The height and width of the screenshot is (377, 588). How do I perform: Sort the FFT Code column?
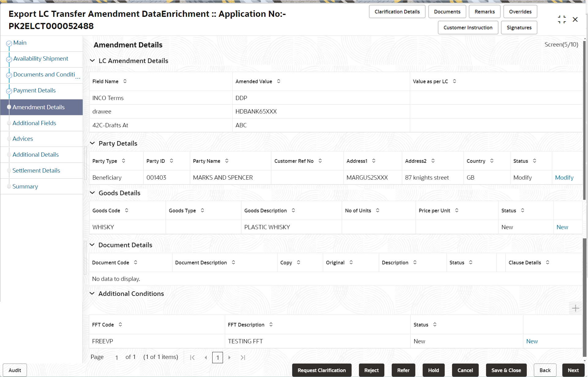120,324
